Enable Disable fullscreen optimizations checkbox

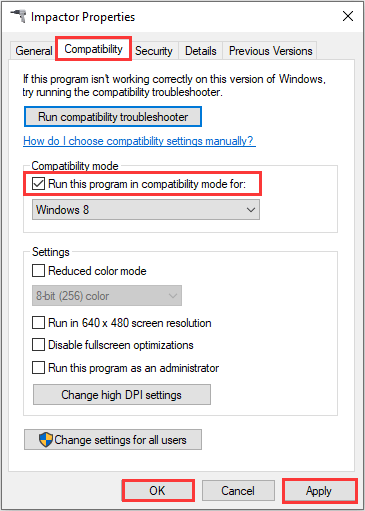coord(38,345)
